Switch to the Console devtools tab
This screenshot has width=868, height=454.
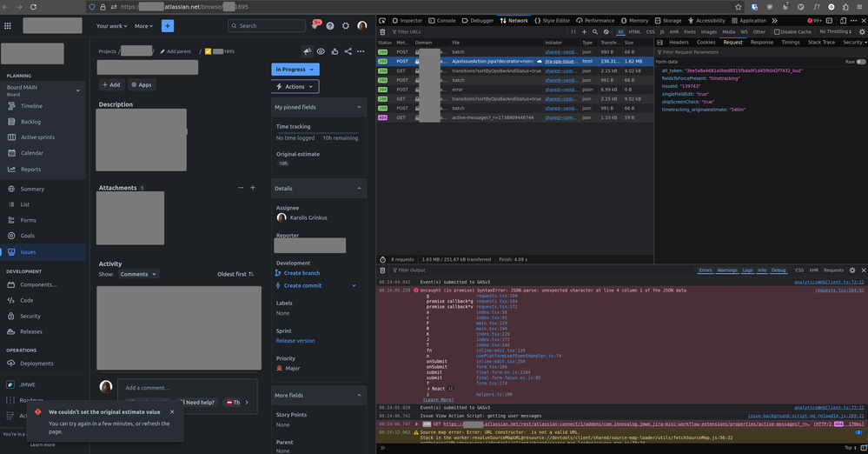tap(441, 20)
